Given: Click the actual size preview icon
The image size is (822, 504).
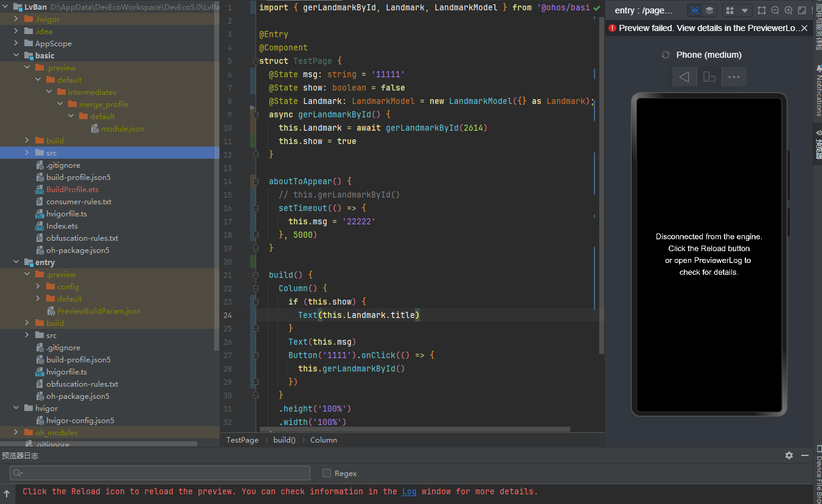Looking at the screenshot, I should pos(802,10).
